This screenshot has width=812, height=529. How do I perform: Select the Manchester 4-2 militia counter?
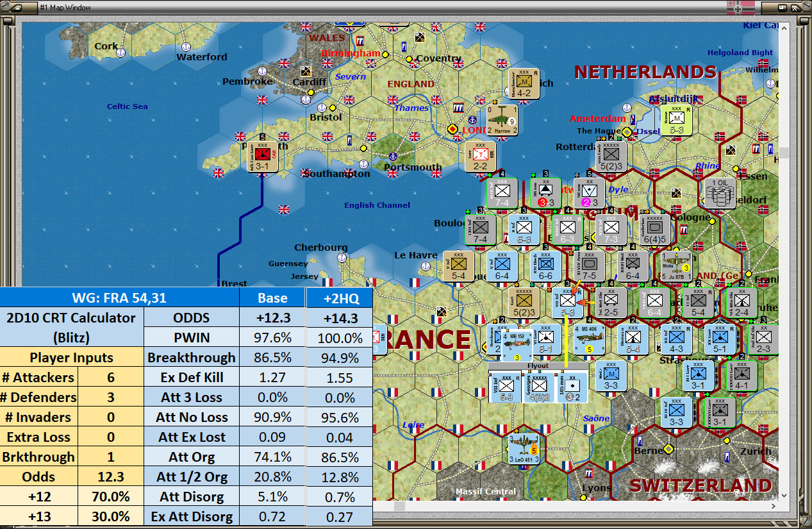(524, 84)
